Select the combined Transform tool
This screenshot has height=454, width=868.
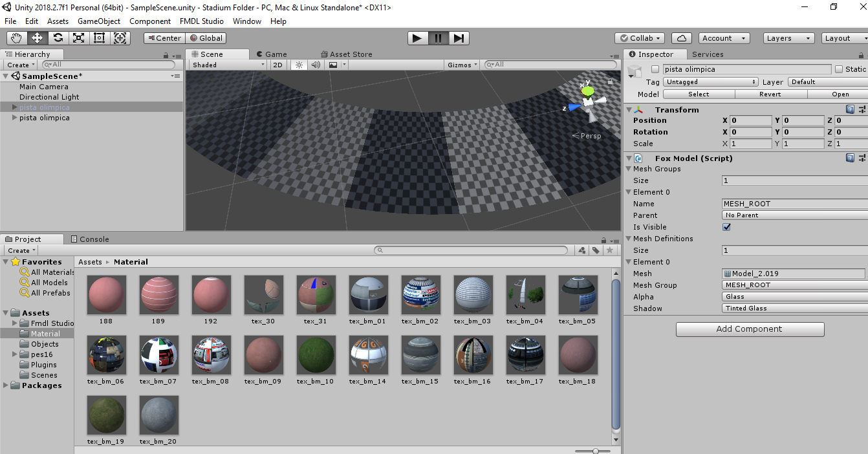[120, 38]
